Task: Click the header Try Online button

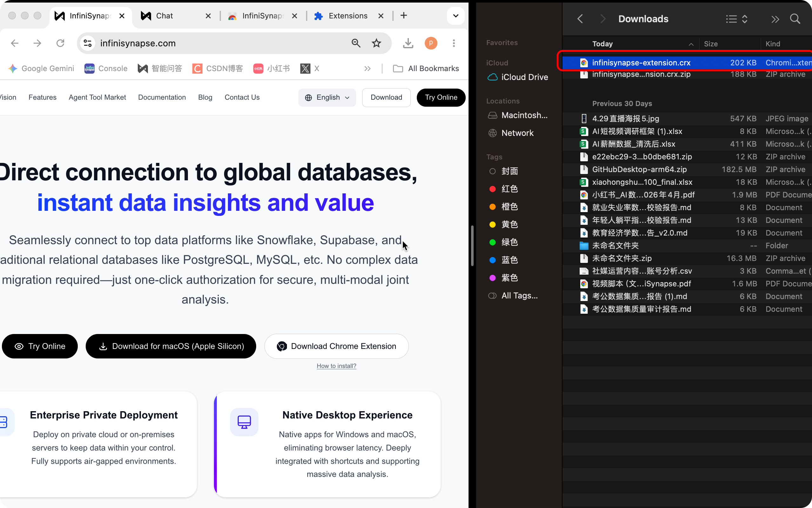Action: tap(441, 97)
